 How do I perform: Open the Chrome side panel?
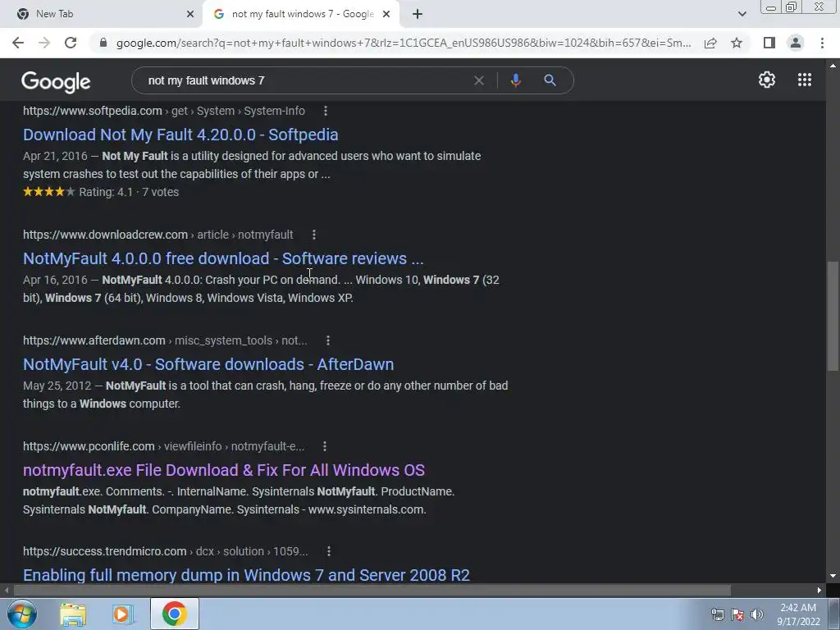coord(769,43)
